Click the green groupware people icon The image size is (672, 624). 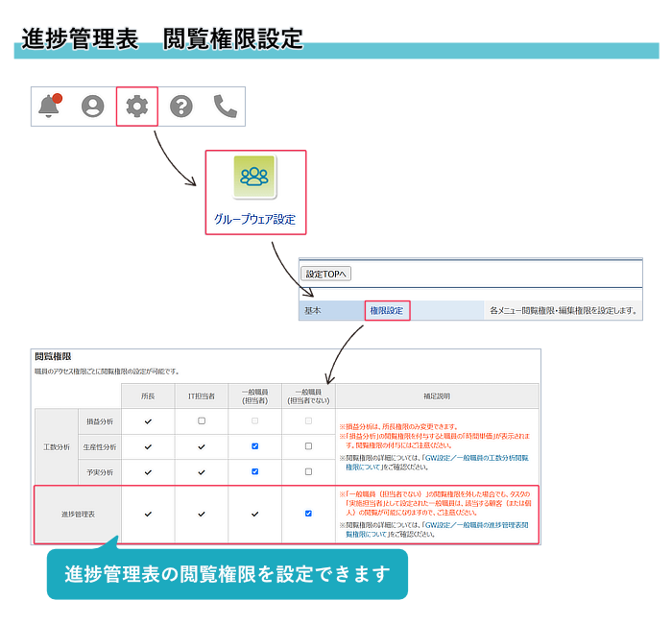254,178
